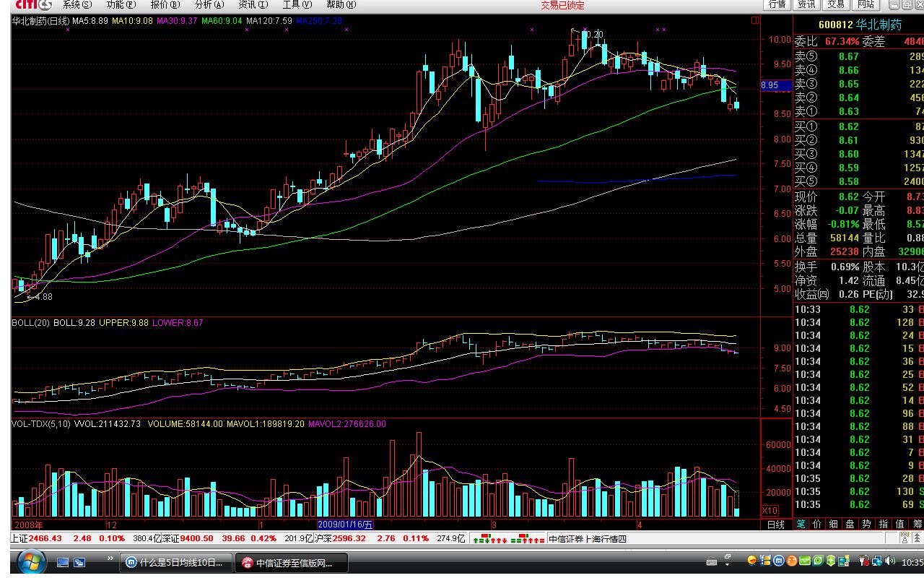Click the network connection tray icon

877,561
